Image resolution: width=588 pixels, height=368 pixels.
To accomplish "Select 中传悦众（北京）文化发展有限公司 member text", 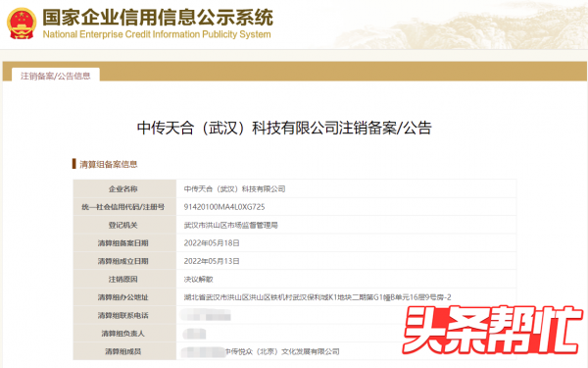I will [282, 351].
